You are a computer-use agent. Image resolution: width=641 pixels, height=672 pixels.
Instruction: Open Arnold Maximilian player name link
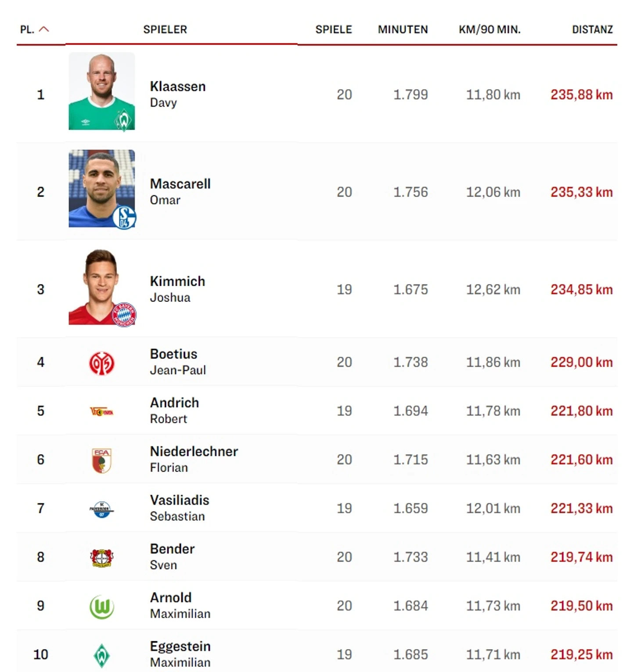click(x=180, y=605)
